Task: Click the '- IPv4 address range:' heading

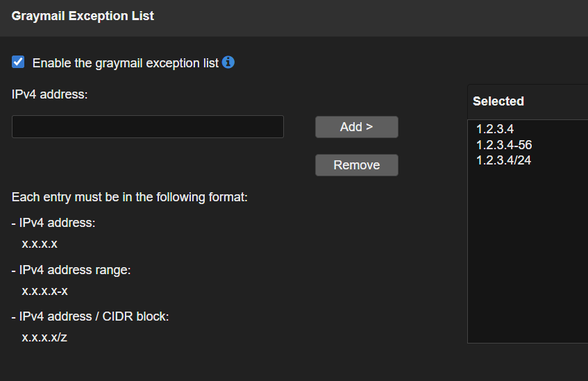Action: [71, 270]
